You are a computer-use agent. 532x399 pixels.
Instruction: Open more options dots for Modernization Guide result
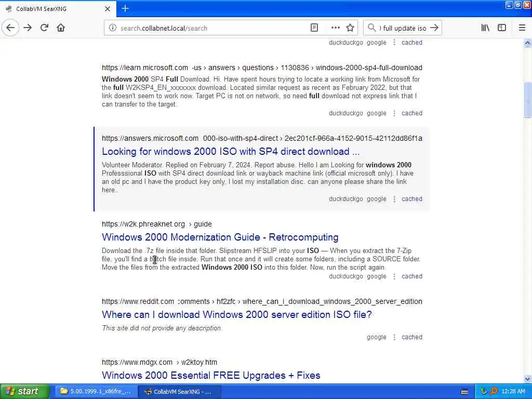(394, 276)
